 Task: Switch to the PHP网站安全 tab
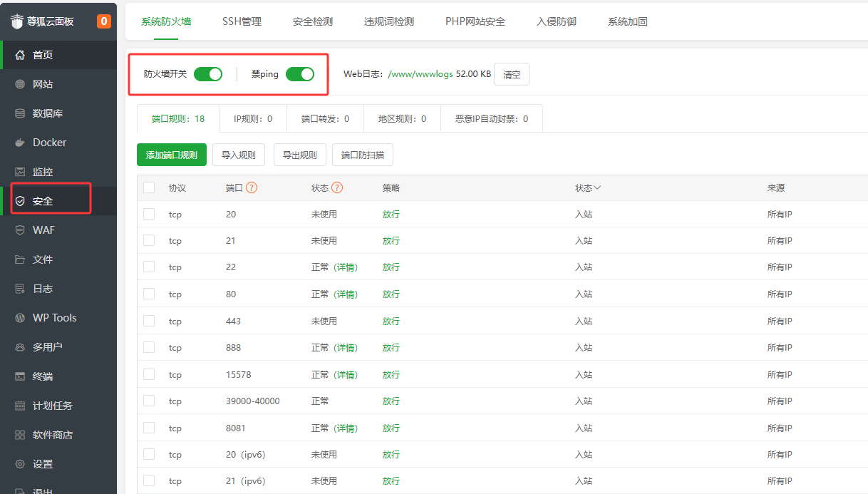475,21
